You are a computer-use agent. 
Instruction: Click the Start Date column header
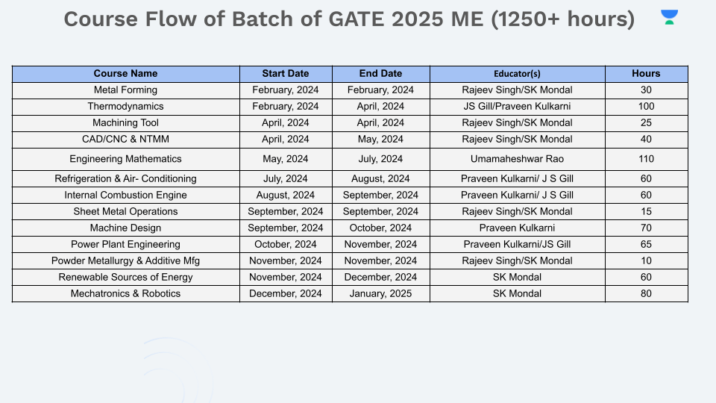285,73
